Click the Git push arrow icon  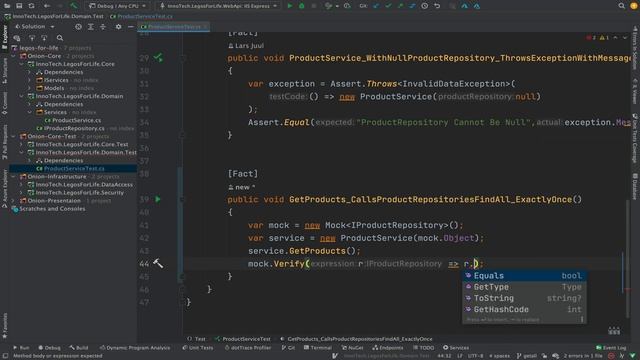tap(400, 6)
